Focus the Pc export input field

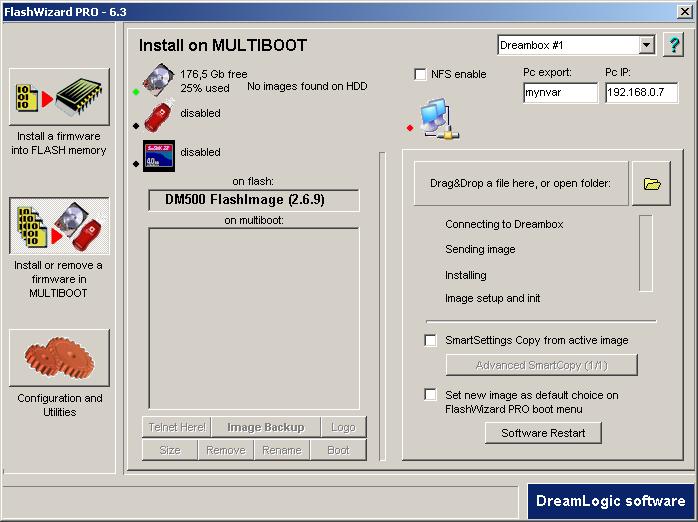pyautogui.click(x=560, y=93)
